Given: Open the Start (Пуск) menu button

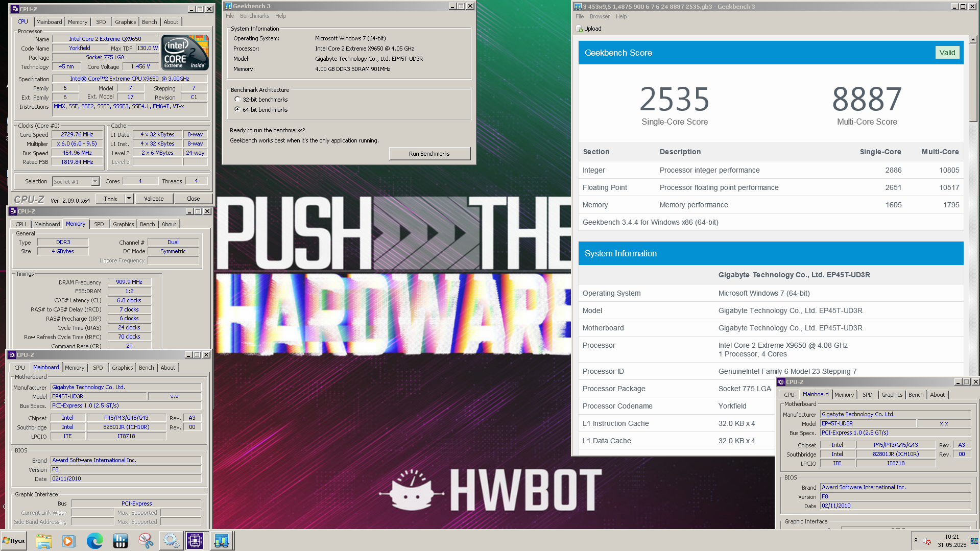Looking at the screenshot, I should click(x=14, y=540).
